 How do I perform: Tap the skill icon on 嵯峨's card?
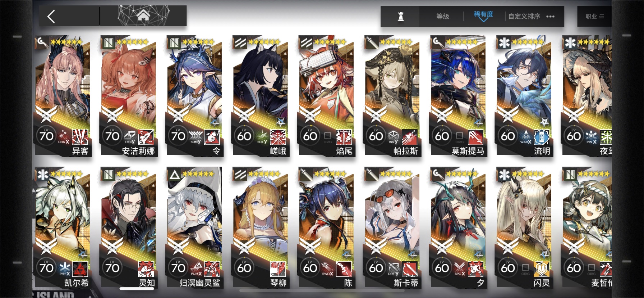pos(278,137)
